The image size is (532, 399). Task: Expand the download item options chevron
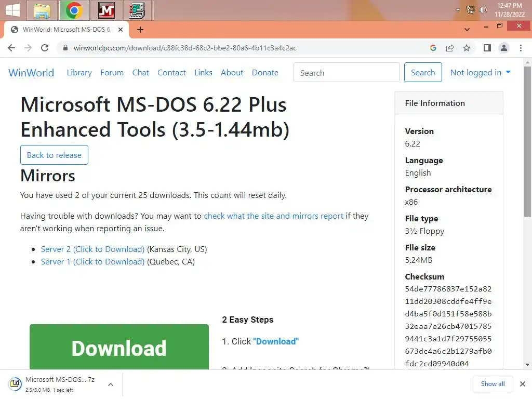click(111, 384)
